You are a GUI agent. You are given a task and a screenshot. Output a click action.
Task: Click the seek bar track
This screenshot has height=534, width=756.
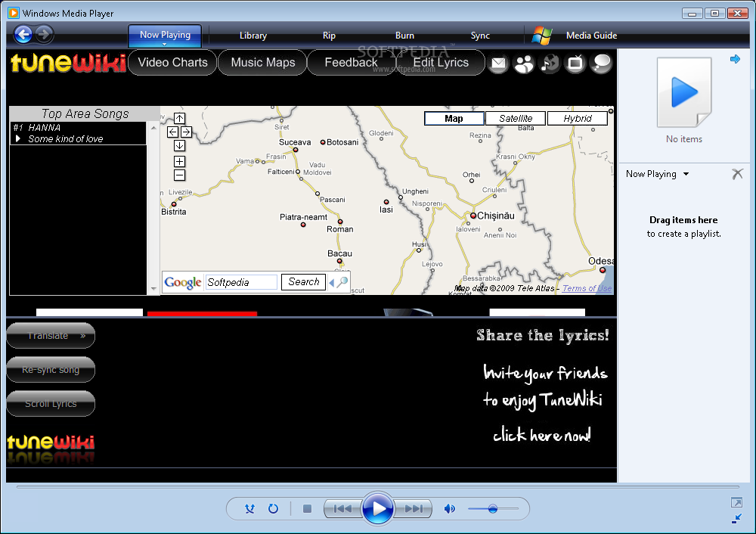tap(377, 487)
